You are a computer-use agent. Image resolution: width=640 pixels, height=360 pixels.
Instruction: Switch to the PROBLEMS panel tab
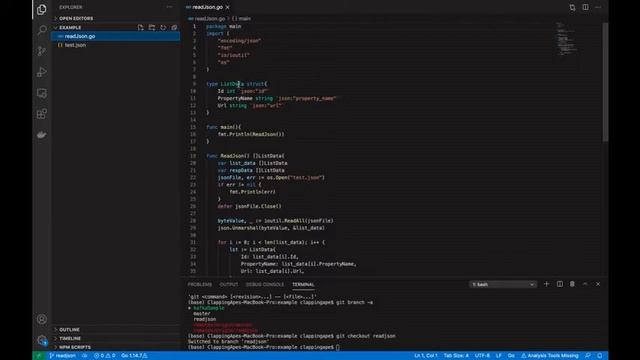click(x=200, y=284)
